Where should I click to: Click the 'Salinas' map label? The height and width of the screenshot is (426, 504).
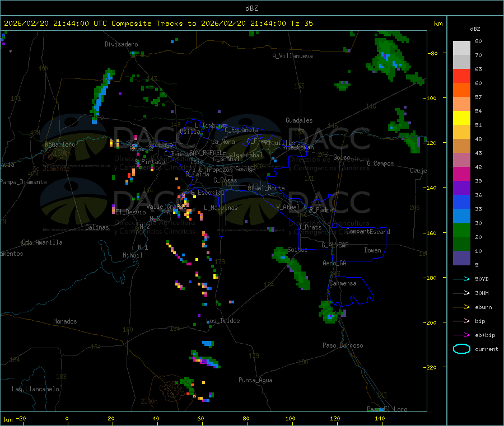[x=97, y=227]
